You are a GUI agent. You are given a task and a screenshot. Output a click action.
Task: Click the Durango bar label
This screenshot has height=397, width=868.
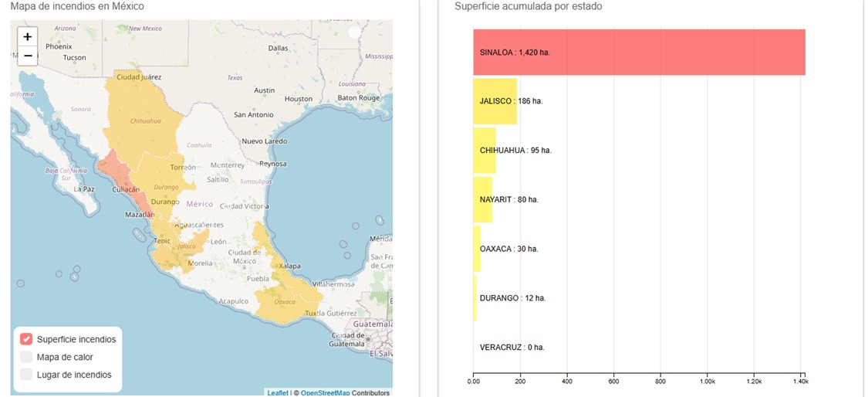tap(512, 298)
